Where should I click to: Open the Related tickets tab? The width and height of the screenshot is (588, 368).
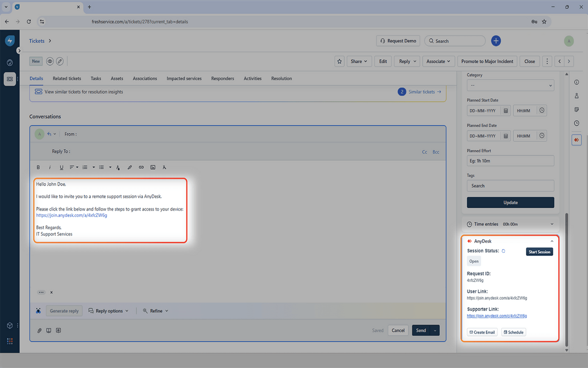[x=67, y=78]
